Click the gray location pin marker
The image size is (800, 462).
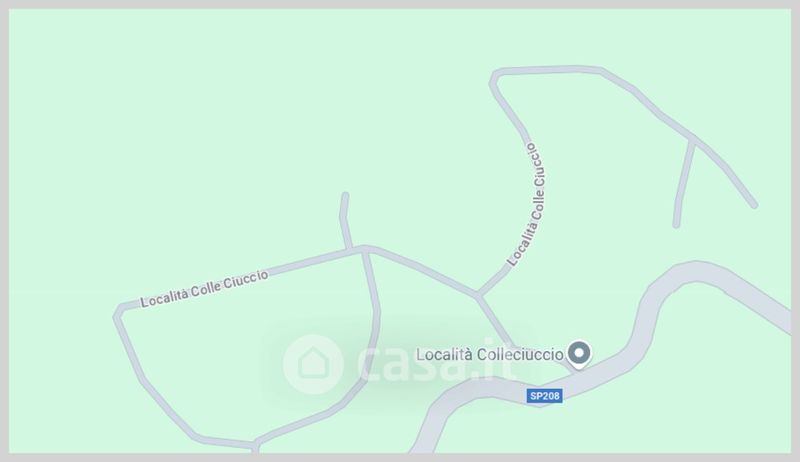(x=579, y=354)
